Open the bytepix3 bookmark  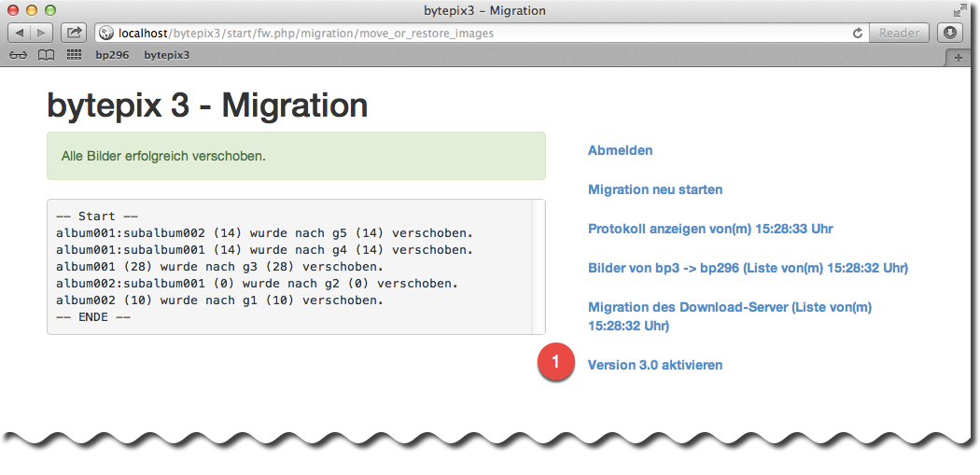click(x=166, y=55)
